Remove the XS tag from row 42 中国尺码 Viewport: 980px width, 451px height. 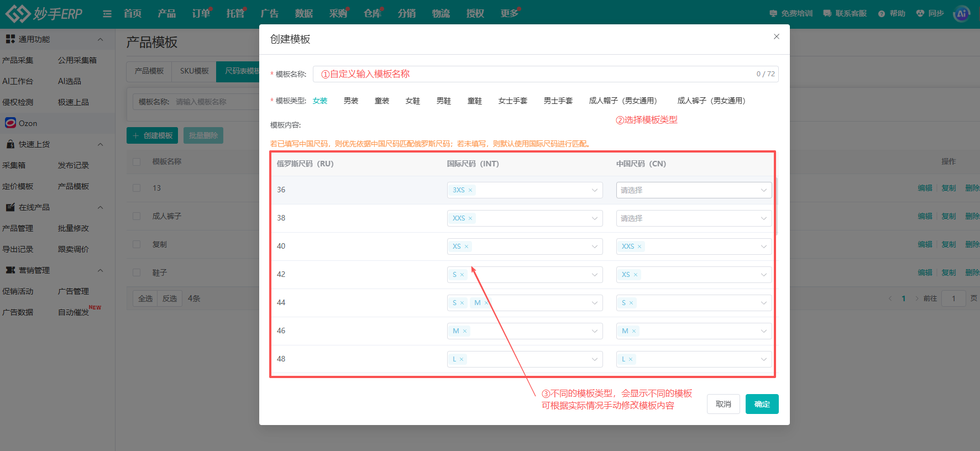click(x=636, y=275)
